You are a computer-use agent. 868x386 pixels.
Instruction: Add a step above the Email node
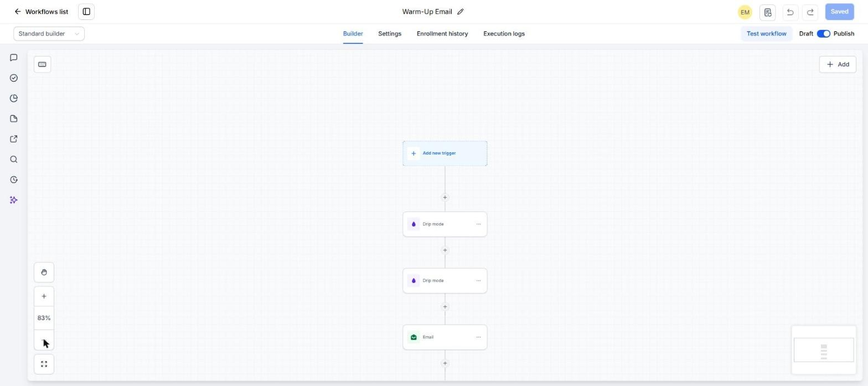[445, 307]
